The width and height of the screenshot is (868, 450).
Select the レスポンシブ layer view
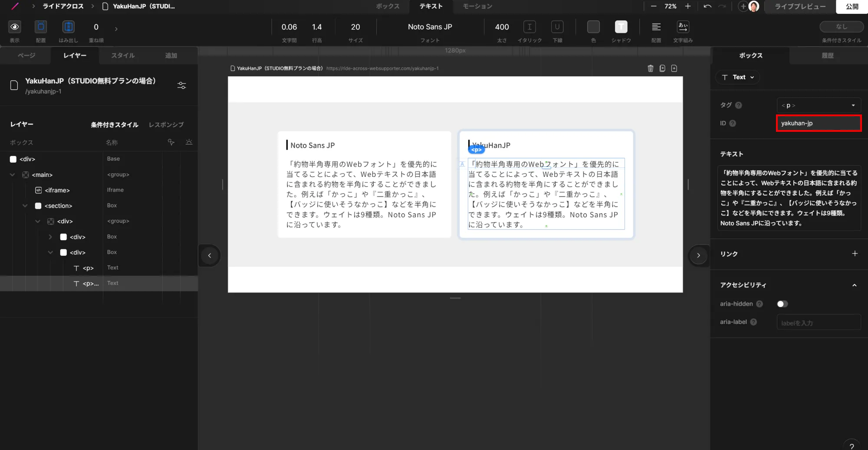166,125
